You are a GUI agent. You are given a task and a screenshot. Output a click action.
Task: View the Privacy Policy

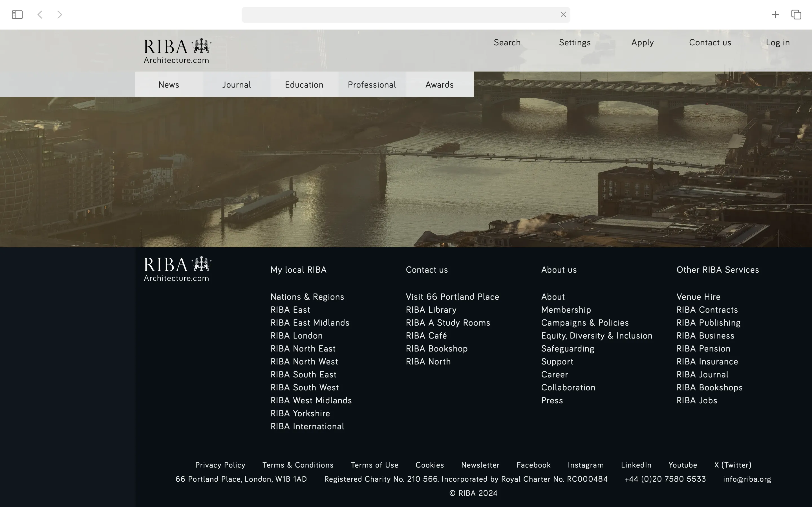(x=220, y=465)
